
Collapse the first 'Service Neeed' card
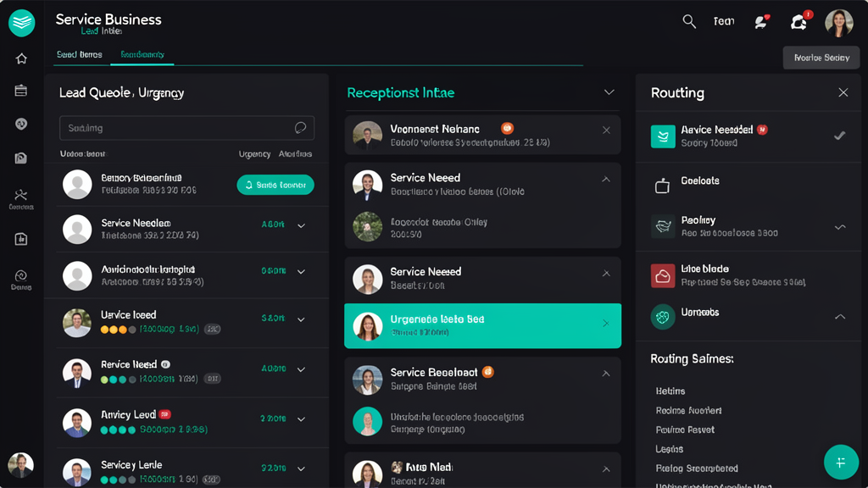tap(606, 180)
